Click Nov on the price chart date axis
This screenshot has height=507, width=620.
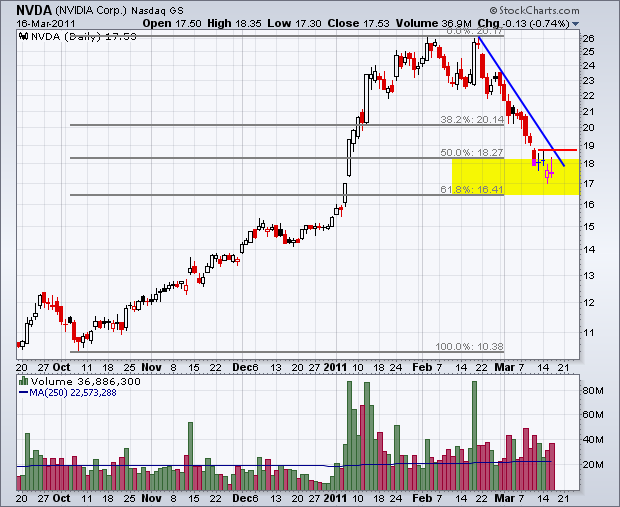tap(151, 367)
